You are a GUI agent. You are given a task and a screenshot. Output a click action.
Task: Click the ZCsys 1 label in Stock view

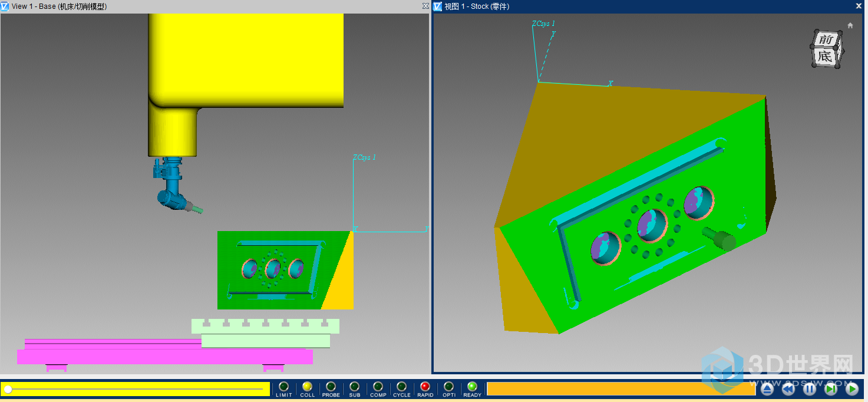[x=543, y=24]
